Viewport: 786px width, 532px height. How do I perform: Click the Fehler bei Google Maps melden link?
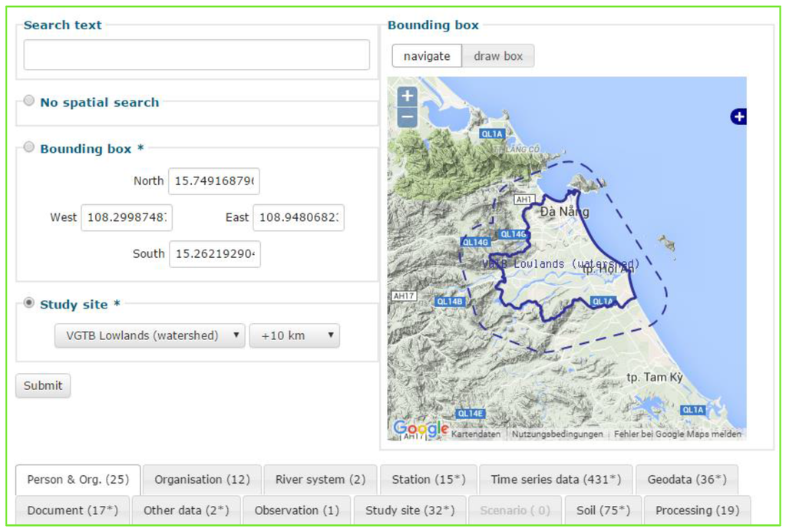(678, 435)
